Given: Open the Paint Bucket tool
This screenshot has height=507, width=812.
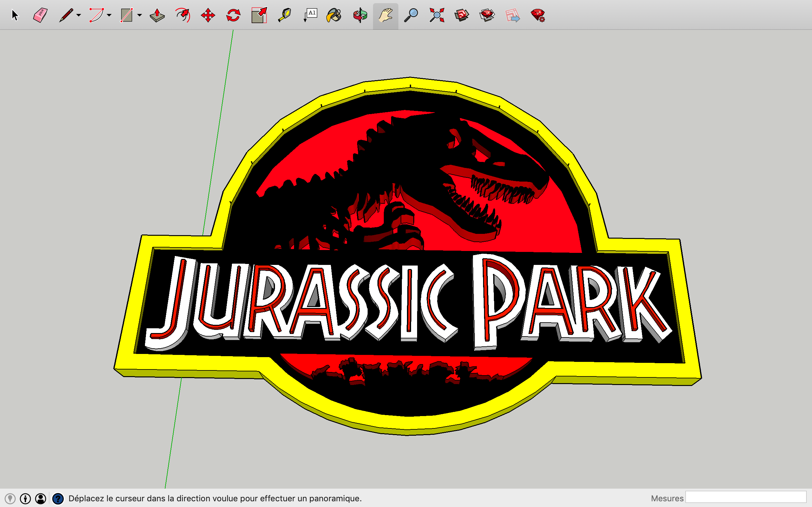Looking at the screenshot, I should tap(334, 16).
